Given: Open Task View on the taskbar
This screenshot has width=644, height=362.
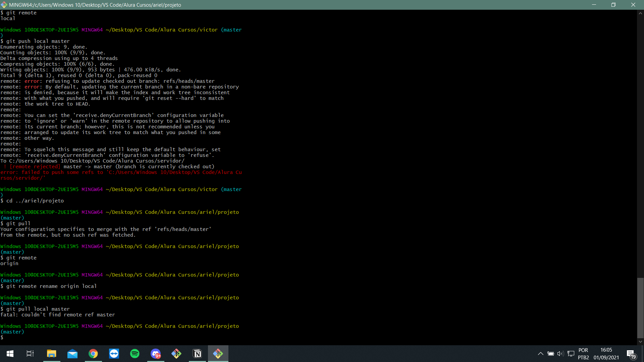Looking at the screenshot, I should pyautogui.click(x=30, y=354).
